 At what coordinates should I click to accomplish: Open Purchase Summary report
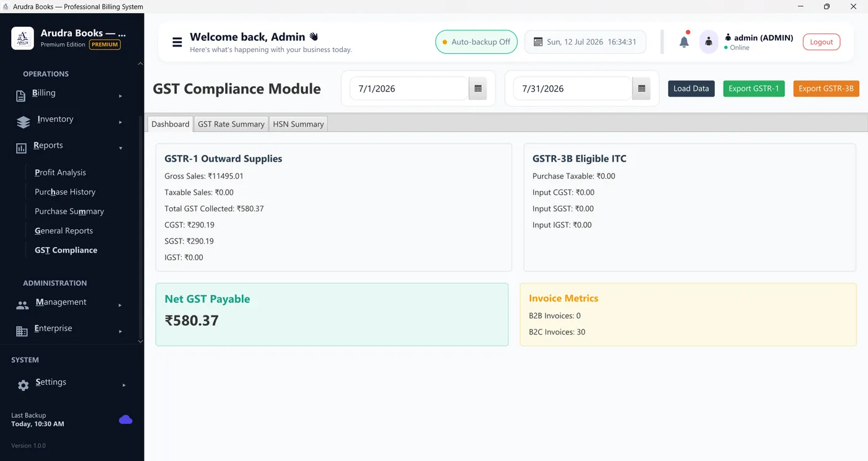click(x=69, y=211)
